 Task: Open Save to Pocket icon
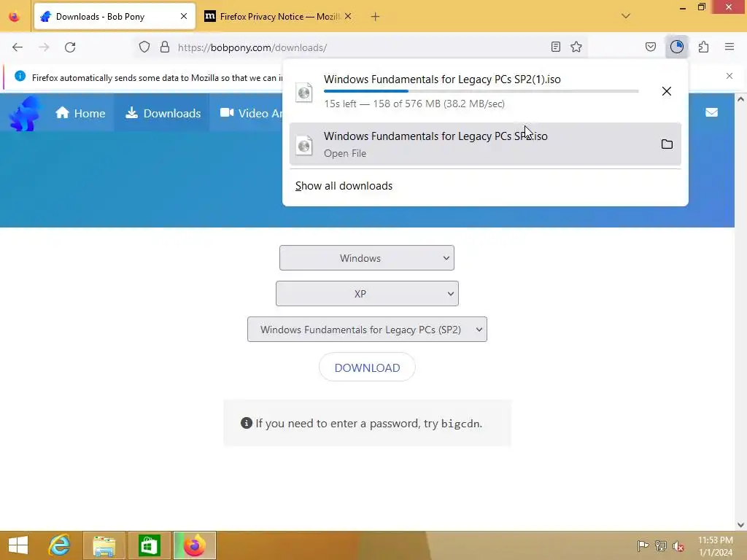[x=651, y=47]
